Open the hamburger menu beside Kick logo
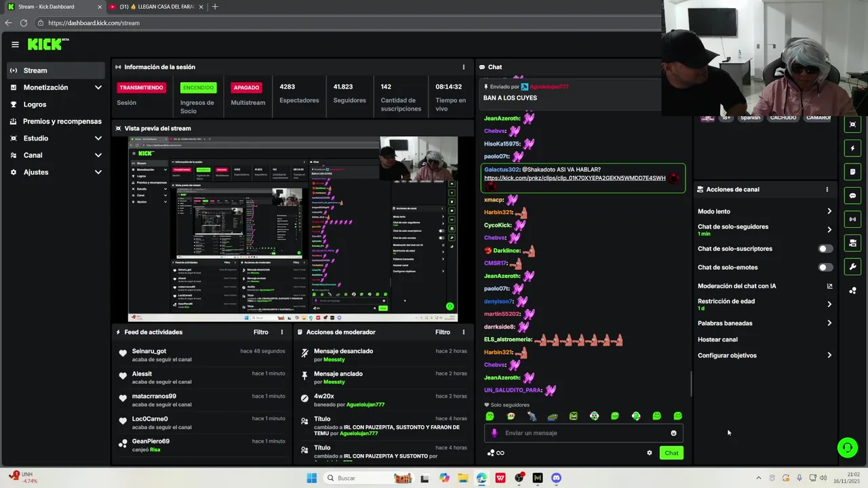Image resolution: width=868 pixels, height=488 pixels. (x=15, y=45)
